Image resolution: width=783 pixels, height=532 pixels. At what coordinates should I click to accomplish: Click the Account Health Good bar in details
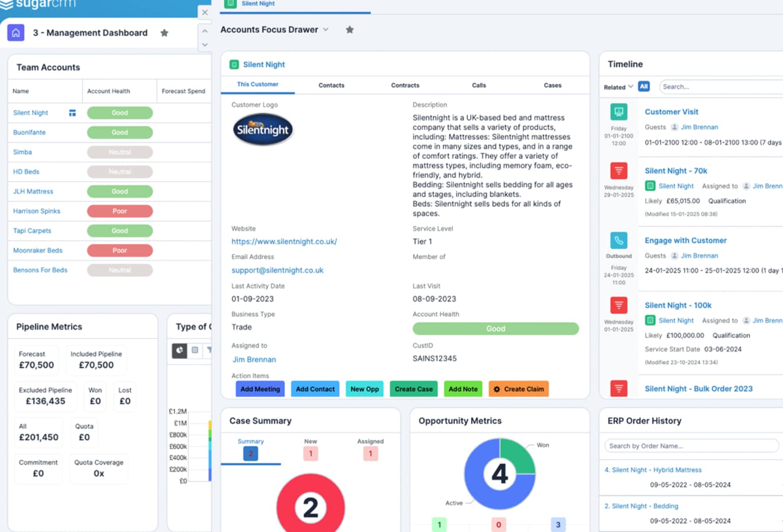[x=496, y=329]
